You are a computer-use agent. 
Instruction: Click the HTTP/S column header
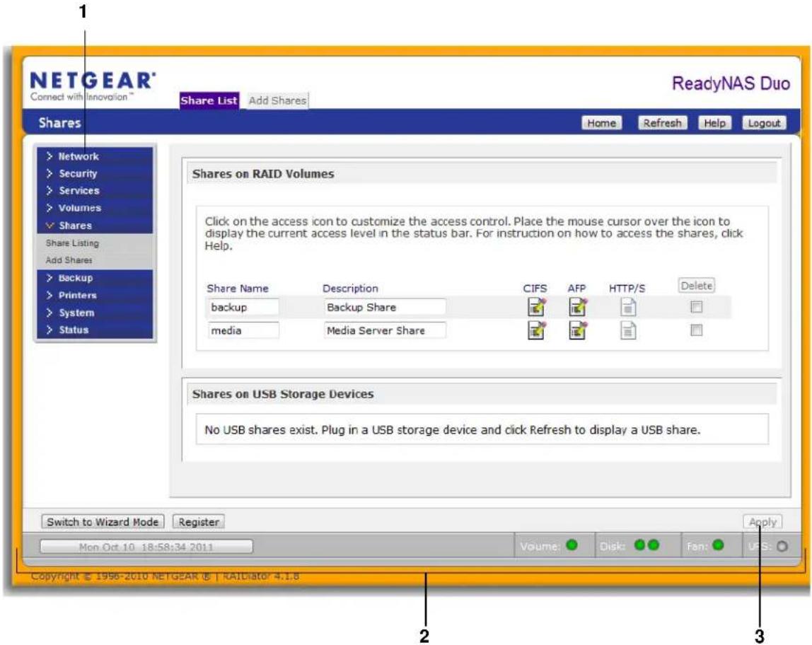point(627,289)
